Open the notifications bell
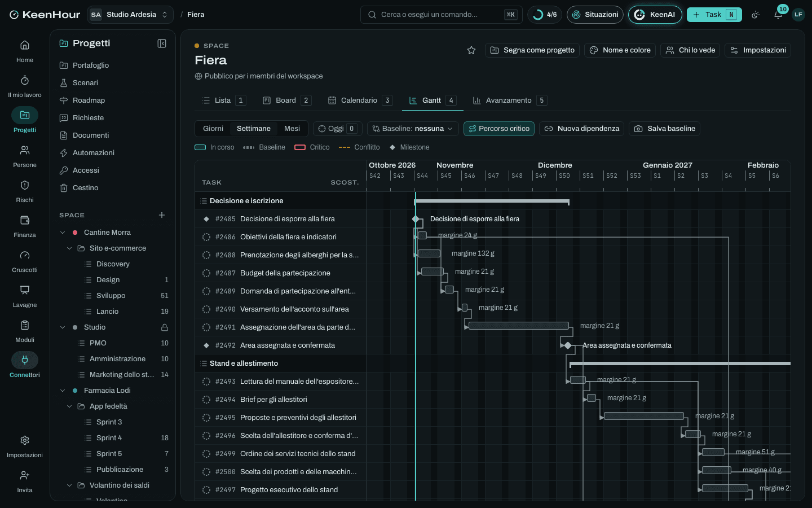 pyautogui.click(x=778, y=15)
